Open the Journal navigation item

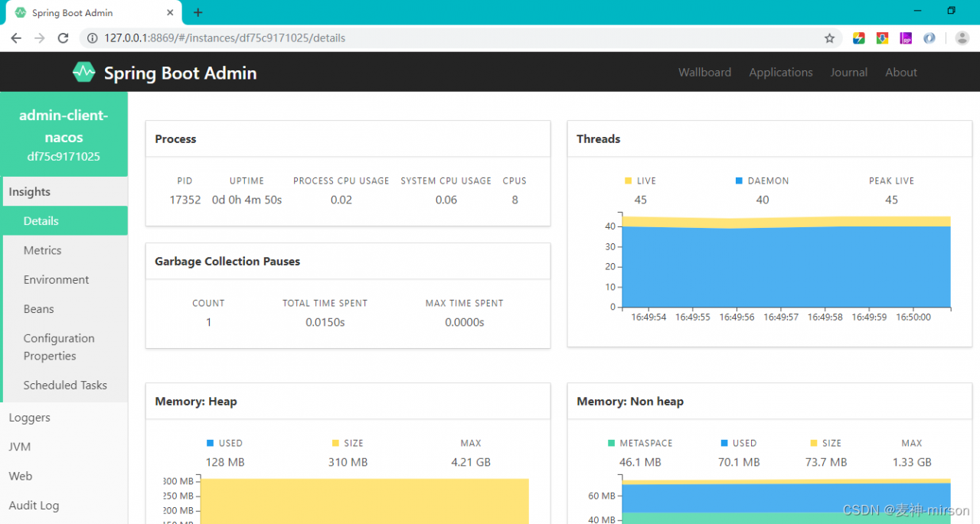point(849,73)
